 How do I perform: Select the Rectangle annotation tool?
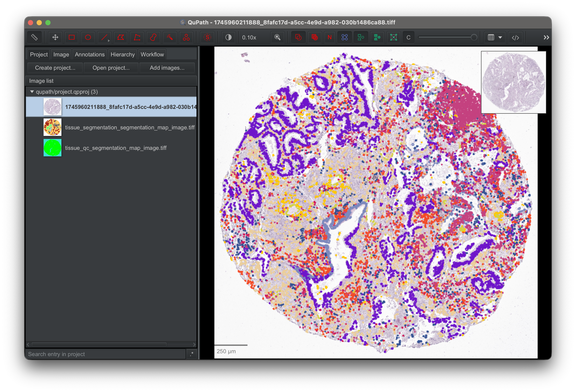click(72, 37)
